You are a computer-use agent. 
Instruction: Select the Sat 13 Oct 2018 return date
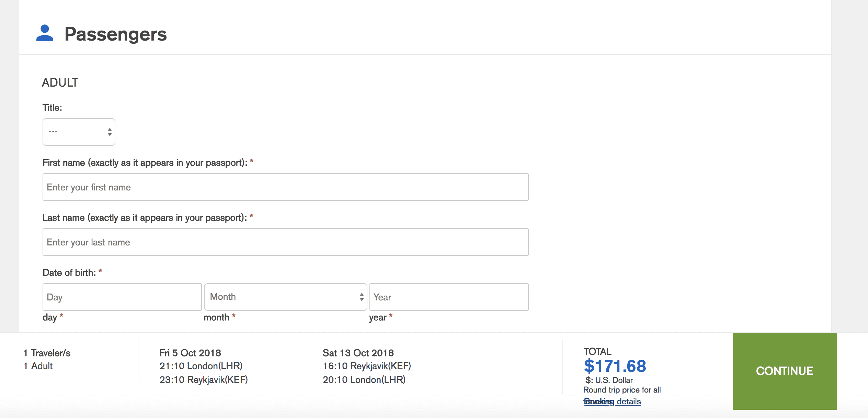358,353
